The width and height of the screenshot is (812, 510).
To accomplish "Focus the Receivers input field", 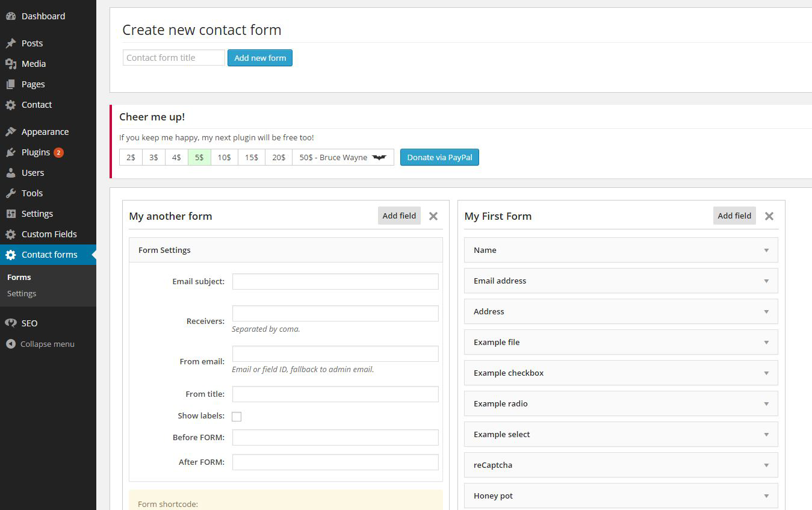I will pyautogui.click(x=335, y=313).
